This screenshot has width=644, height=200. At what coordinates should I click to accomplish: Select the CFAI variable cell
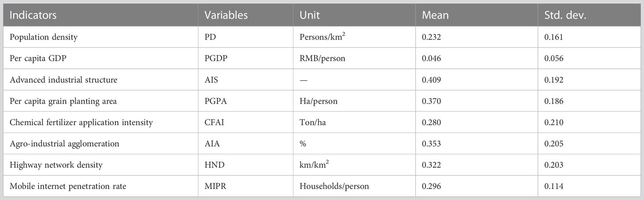pos(211,122)
